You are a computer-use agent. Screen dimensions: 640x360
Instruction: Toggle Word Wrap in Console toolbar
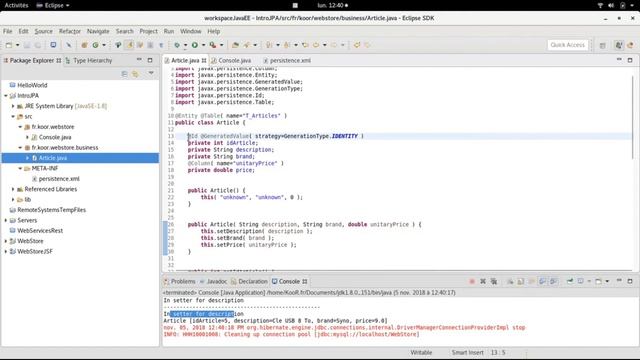click(532, 281)
